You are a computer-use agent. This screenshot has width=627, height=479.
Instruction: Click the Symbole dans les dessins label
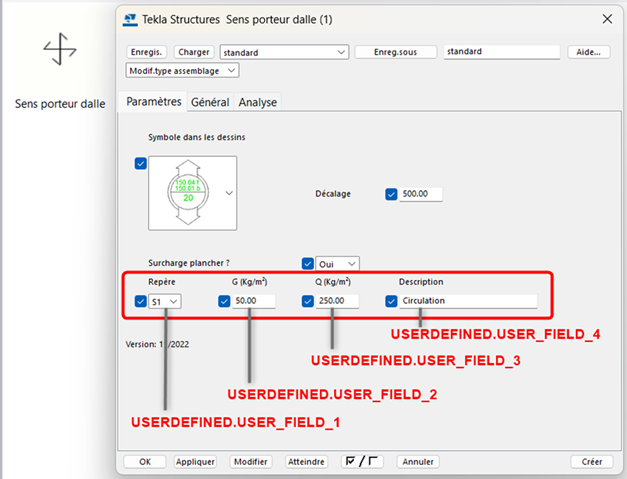coord(197,137)
